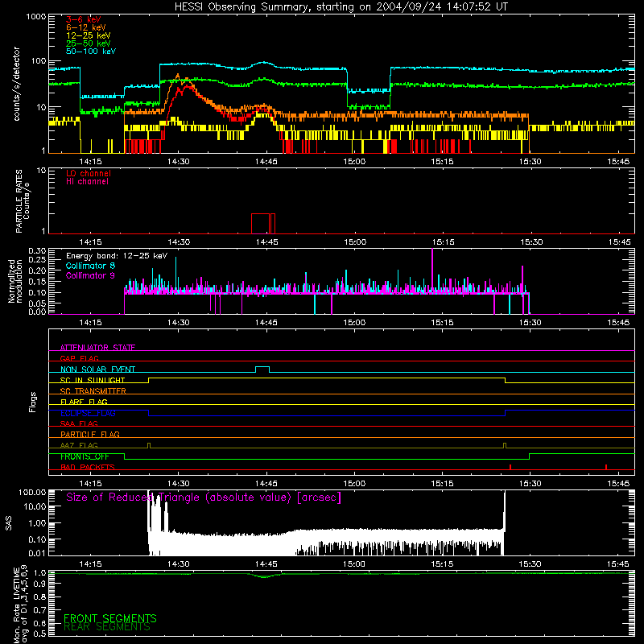This screenshot has width=644, height=644.
Task: Select the 25-50 keV legend label
Action: point(89,43)
